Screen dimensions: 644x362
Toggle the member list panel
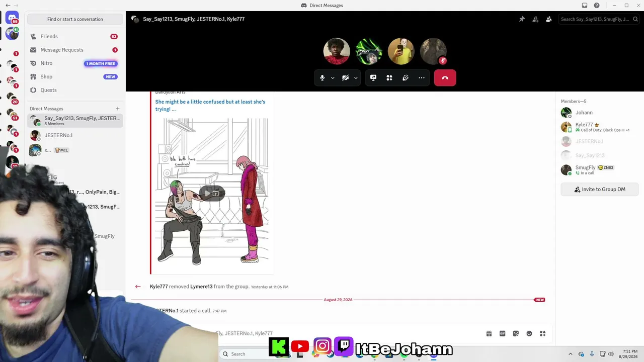(549, 19)
